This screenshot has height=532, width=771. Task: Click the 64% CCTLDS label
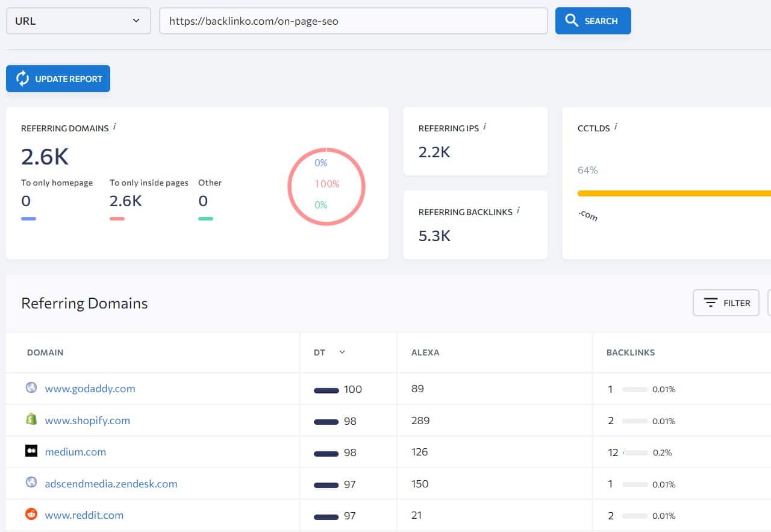[588, 170]
